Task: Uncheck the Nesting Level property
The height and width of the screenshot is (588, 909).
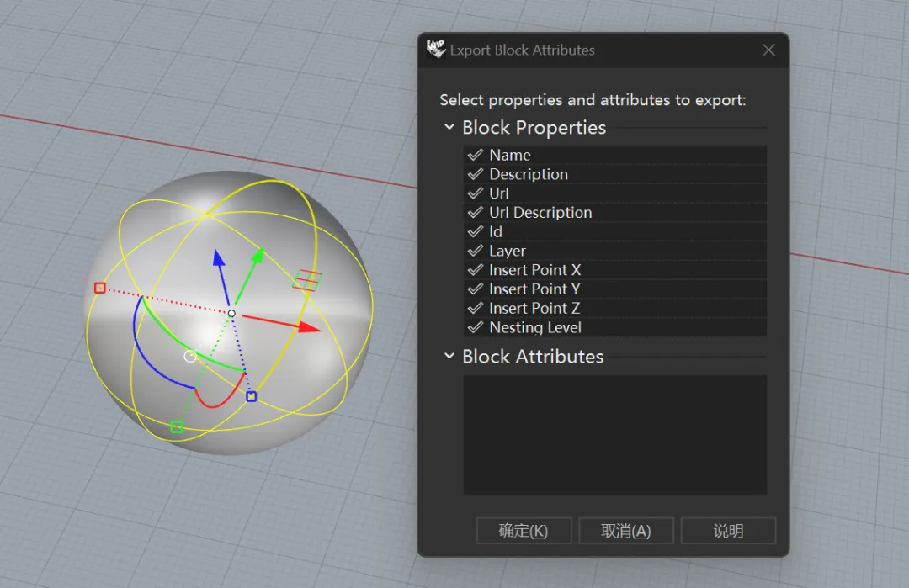Action: coord(476,328)
